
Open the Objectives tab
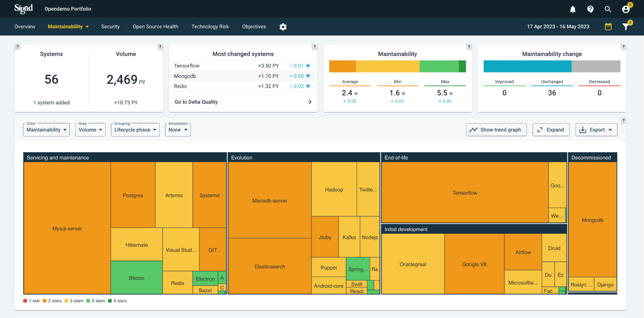point(254,27)
